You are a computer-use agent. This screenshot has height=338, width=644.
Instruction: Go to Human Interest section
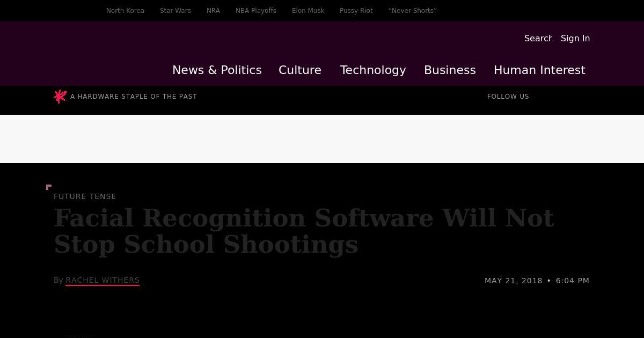[x=539, y=70]
